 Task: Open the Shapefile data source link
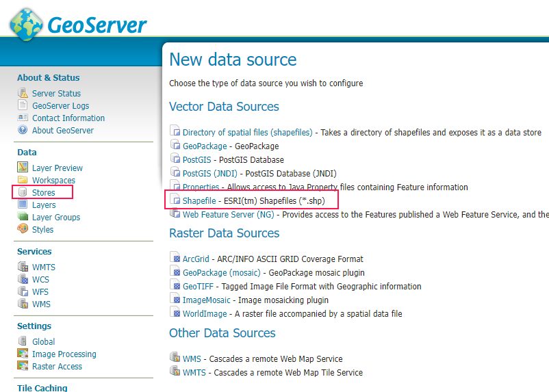[x=199, y=201]
